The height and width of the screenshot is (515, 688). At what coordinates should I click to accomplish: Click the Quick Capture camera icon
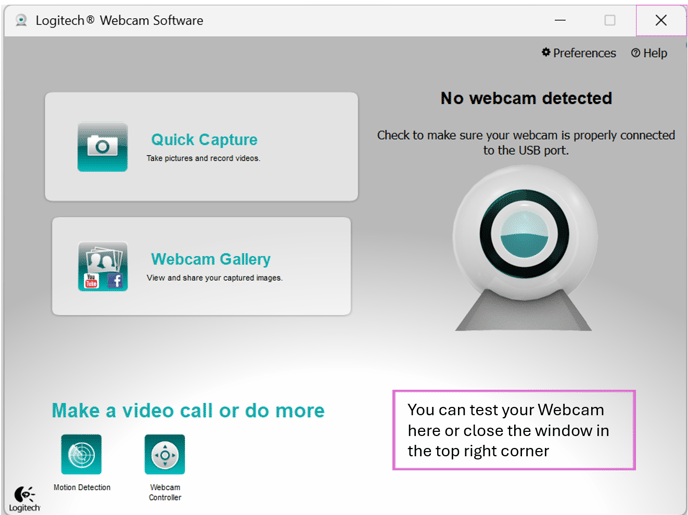[x=102, y=147]
